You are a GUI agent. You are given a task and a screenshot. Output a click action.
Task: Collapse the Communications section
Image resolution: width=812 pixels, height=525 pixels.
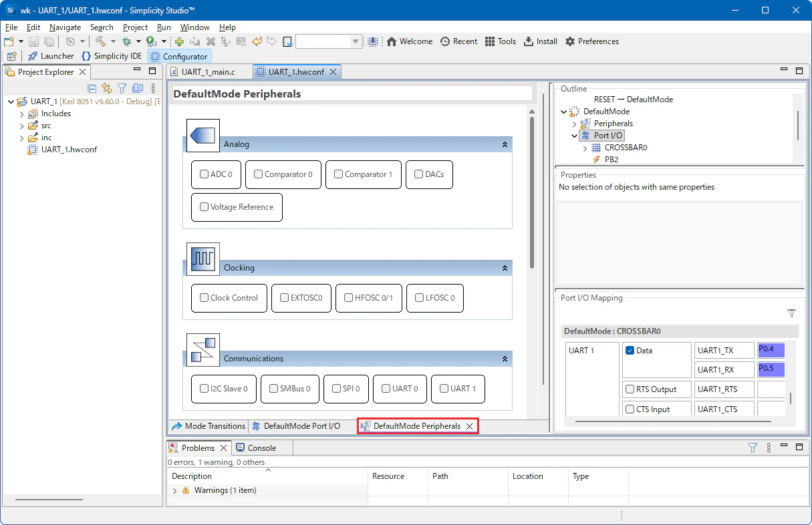pyautogui.click(x=505, y=359)
